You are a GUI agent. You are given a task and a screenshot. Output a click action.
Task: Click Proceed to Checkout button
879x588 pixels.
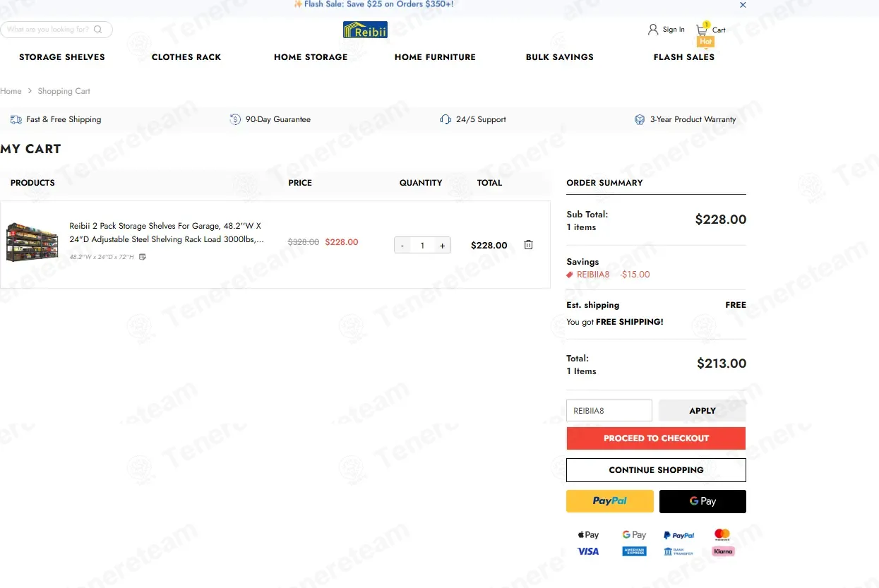656,438
